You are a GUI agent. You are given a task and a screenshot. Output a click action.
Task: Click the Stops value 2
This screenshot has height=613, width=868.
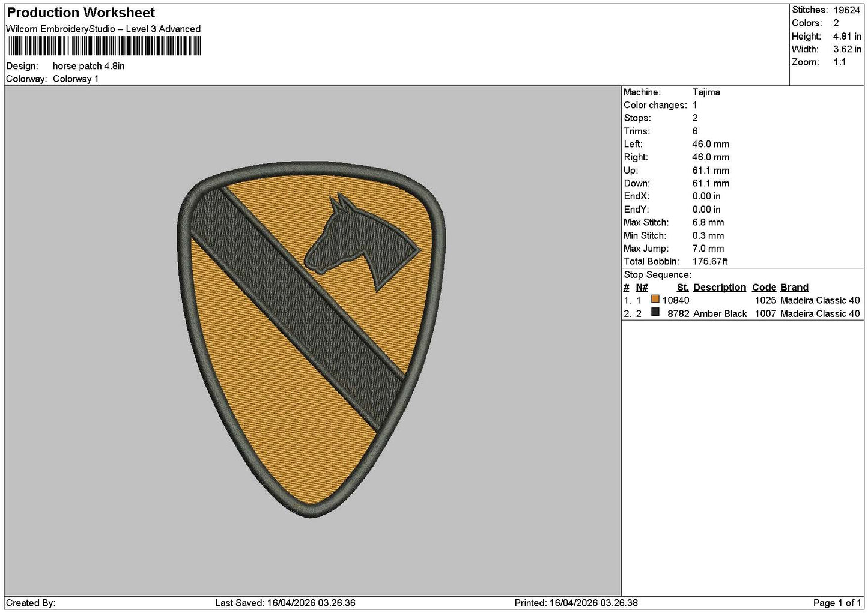point(695,118)
